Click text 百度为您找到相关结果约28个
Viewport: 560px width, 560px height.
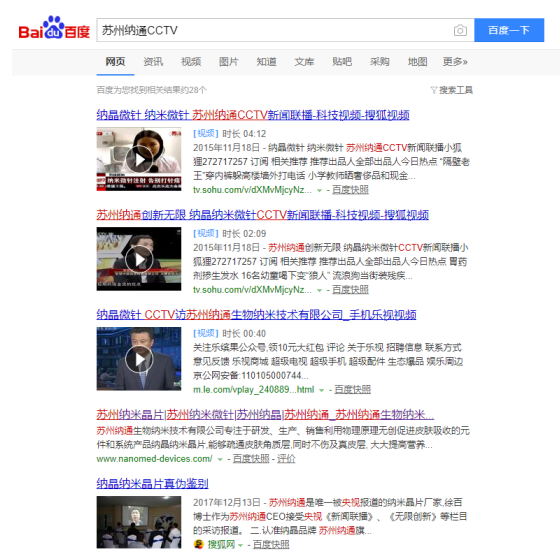click(152, 90)
